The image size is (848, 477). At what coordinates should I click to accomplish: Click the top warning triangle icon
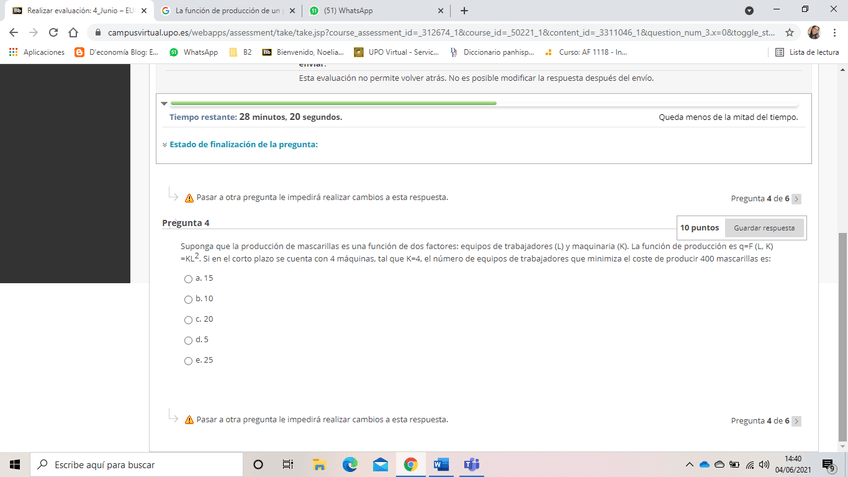[189, 198]
